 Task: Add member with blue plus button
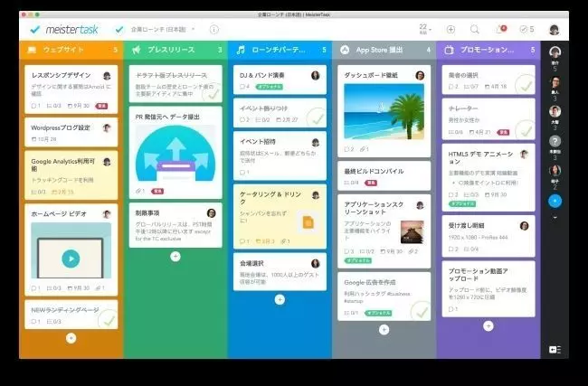tap(555, 201)
